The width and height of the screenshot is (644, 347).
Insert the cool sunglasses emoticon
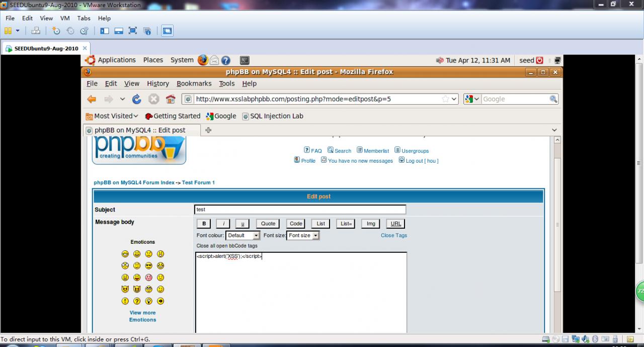click(x=149, y=265)
